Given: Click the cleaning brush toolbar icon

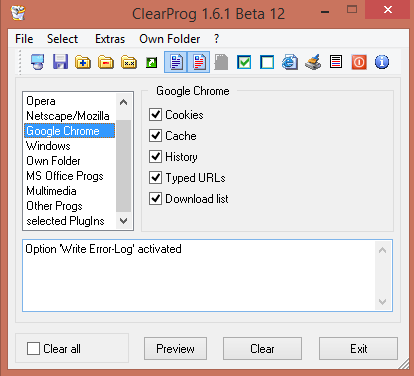Looking at the screenshot, I should 313,62.
